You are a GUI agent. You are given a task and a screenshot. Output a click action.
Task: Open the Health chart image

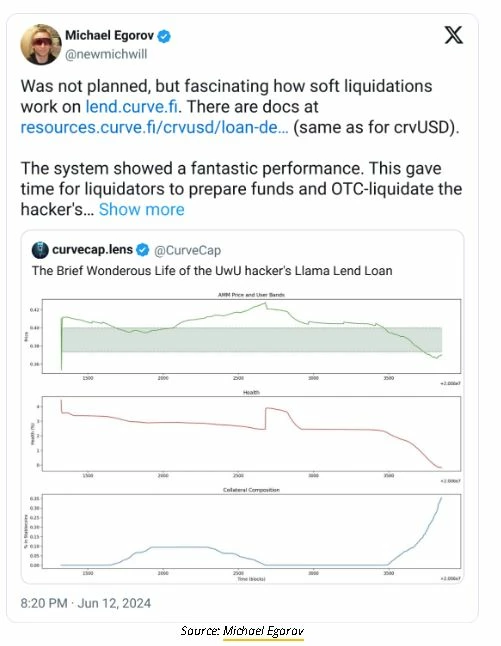click(x=251, y=433)
